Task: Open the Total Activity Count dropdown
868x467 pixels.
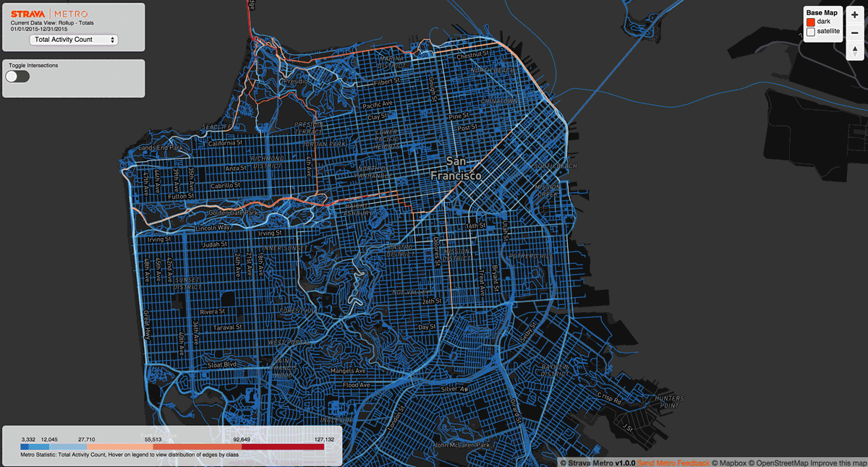Action: point(74,40)
